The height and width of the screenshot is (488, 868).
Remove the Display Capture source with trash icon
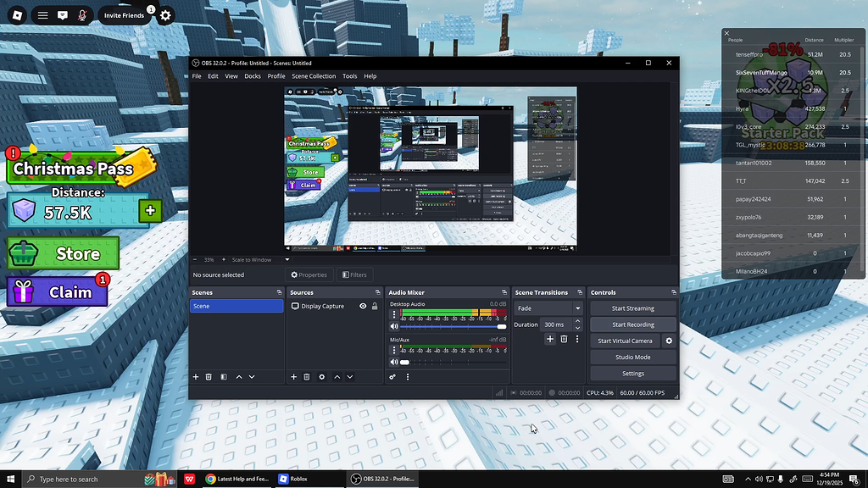point(307,377)
